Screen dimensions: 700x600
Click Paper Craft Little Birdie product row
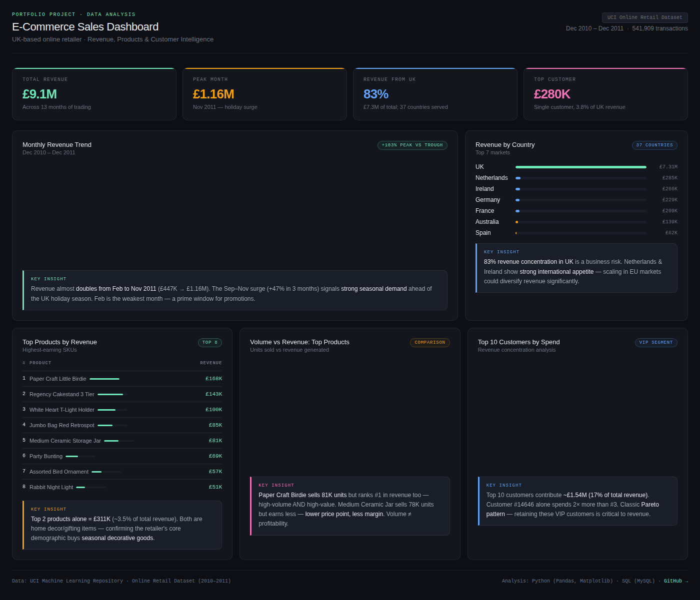click(121, 379)
